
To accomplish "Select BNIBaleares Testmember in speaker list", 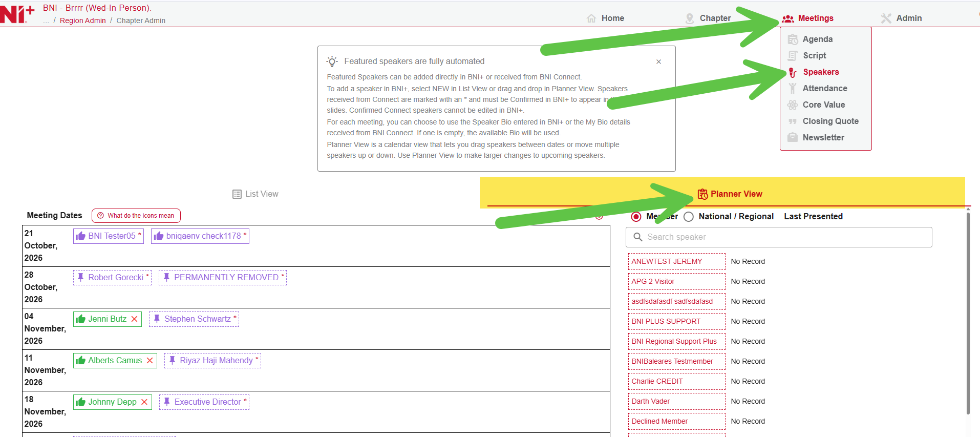I will [x=676, y=361].
